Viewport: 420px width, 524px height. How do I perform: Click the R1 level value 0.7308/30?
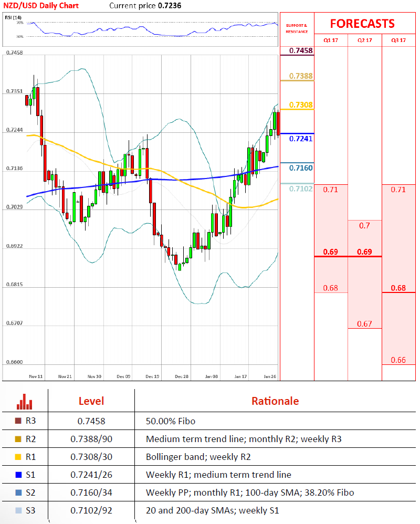(91, 457)
